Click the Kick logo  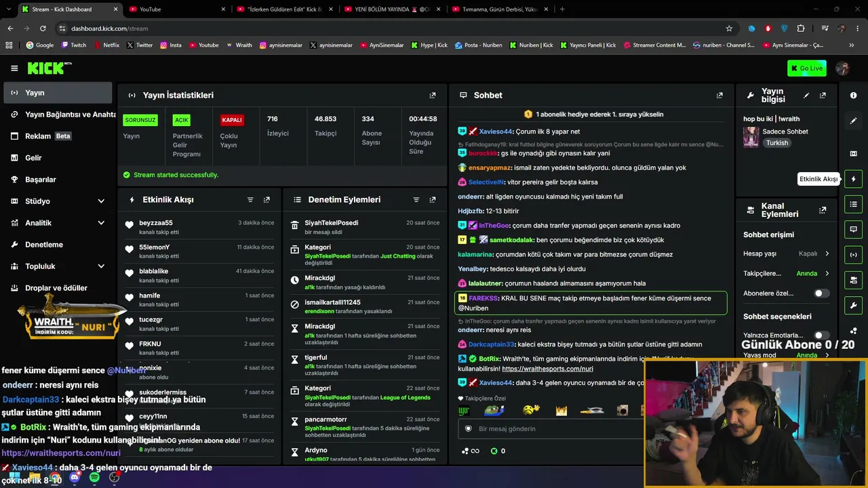[49, 68]
